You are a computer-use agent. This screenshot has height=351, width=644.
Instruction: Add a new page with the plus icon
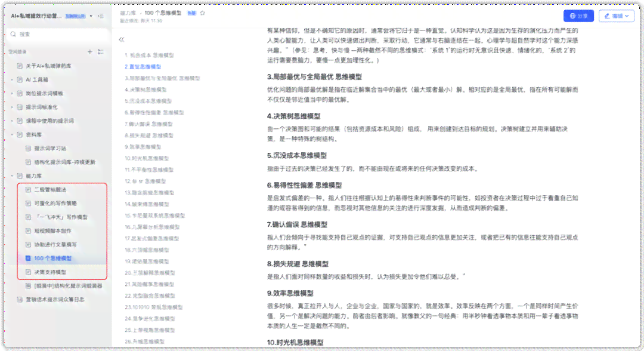click(x=90, y=52)
